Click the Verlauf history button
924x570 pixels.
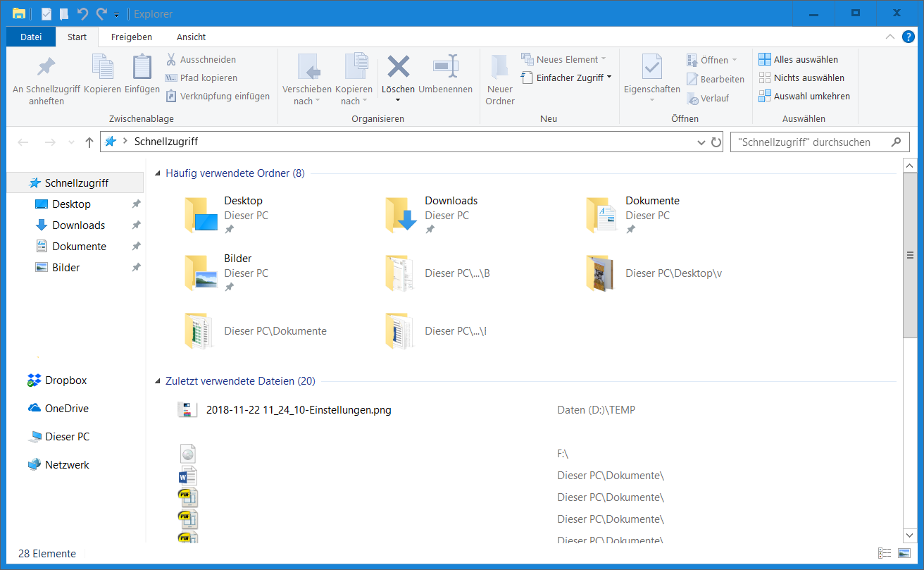pyautogui.click(x=708, y=99)
